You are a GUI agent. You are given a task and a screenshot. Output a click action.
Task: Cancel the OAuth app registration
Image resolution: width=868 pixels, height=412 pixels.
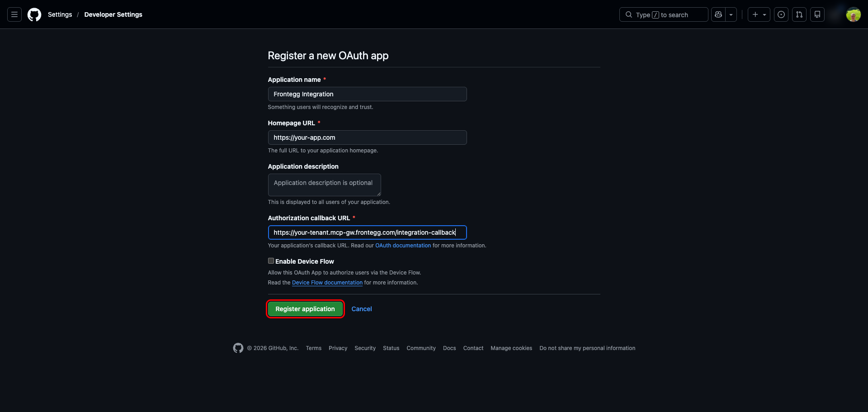pos(362,309)
